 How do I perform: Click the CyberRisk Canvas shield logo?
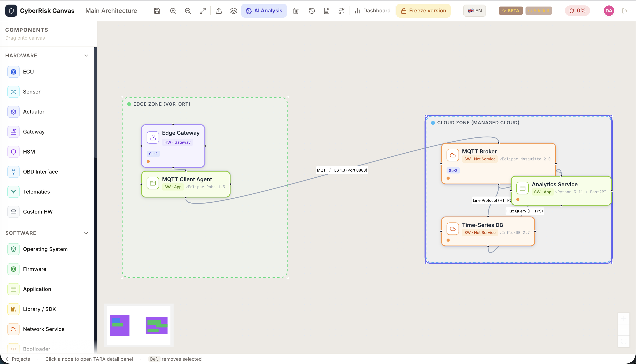11,11
